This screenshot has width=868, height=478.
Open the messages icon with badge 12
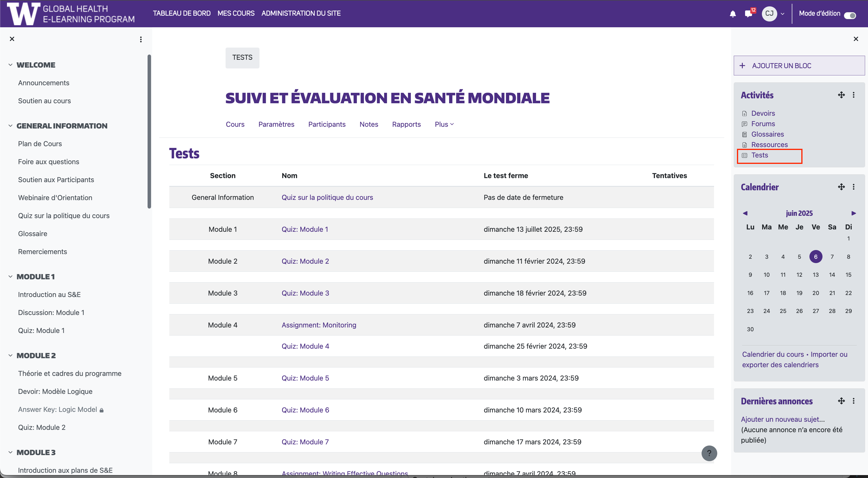pos(748,14)
